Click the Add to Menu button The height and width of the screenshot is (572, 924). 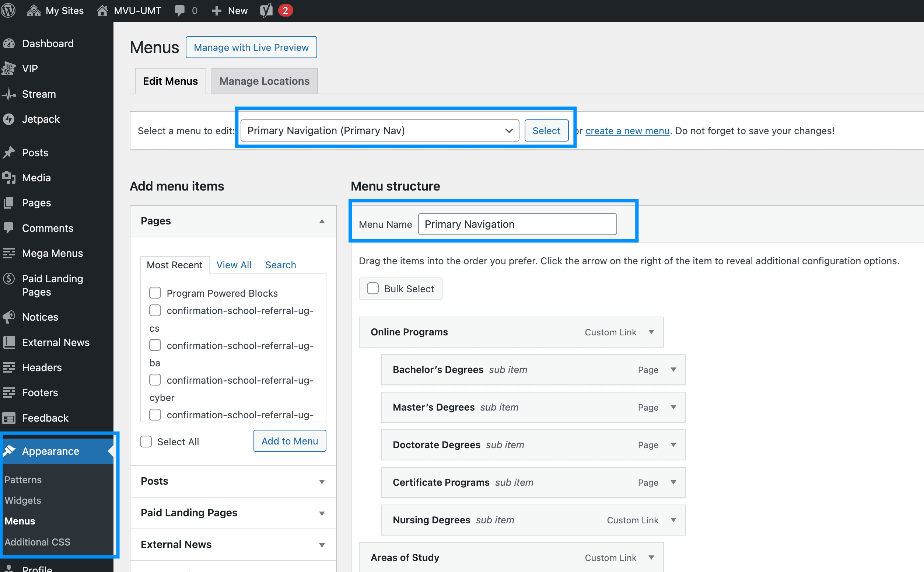(290, 441)
